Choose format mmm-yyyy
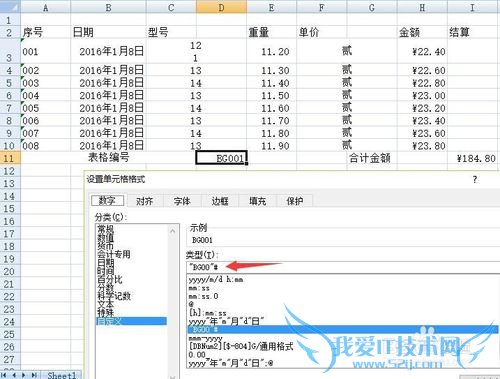 pos(205,338)
